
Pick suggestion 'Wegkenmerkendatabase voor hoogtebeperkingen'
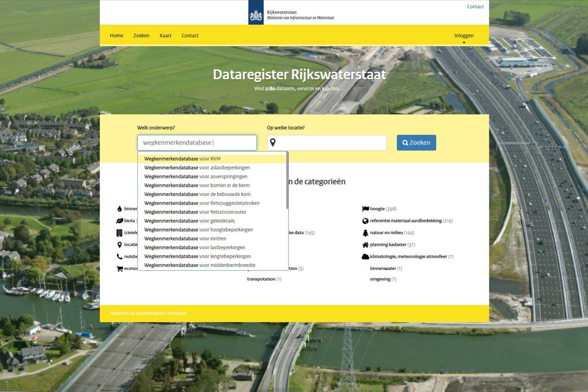coord(198,230)
